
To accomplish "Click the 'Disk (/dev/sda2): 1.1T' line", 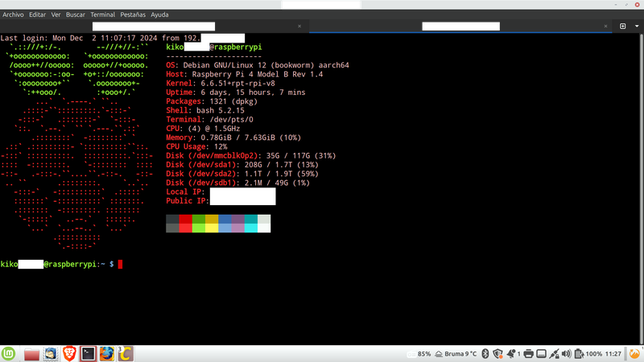I will [x=242, y=174].
